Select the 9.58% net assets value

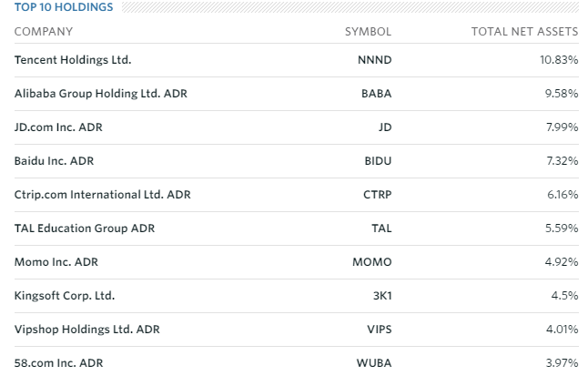pos(562,94)
